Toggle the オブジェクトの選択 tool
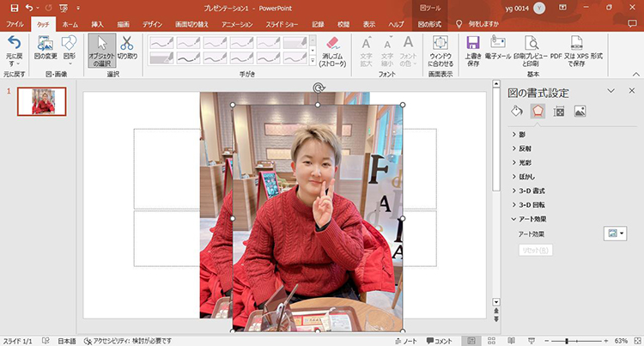This screenshot has height=346, width=644. coord(101,49)
